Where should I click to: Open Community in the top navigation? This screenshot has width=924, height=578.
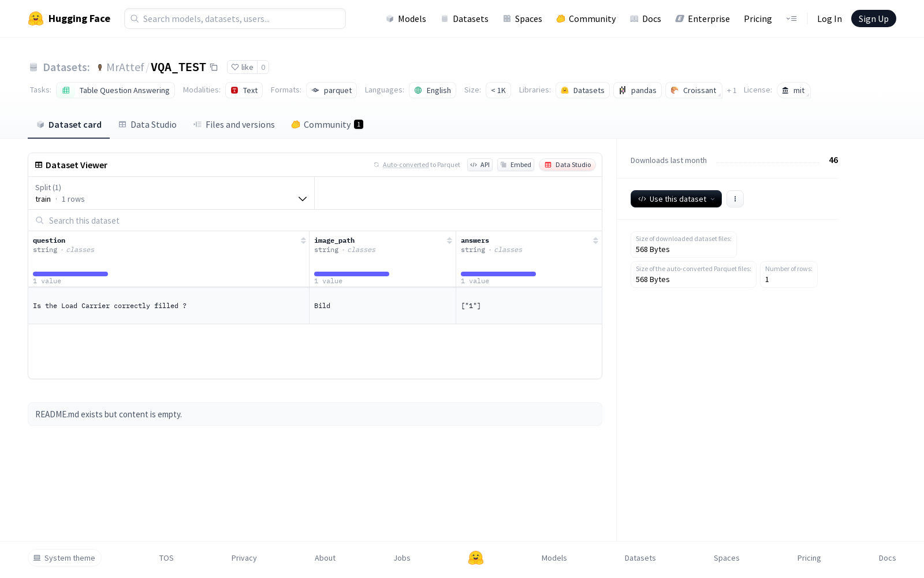[586, 18]
